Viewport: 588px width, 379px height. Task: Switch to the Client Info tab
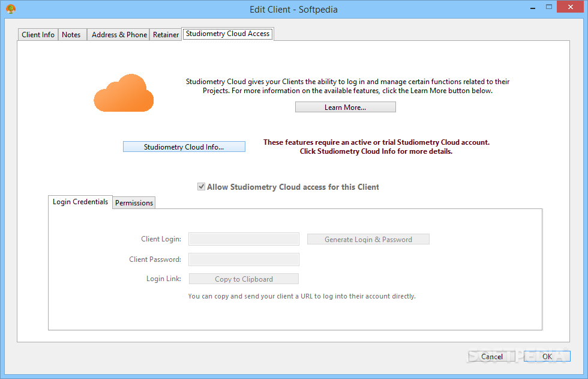38,34
